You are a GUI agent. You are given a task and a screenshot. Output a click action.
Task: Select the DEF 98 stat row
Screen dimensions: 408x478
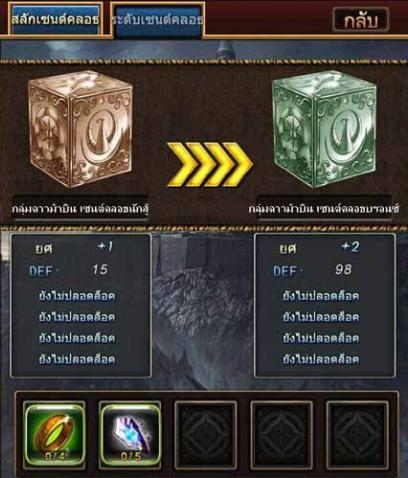tap(313, 270)
